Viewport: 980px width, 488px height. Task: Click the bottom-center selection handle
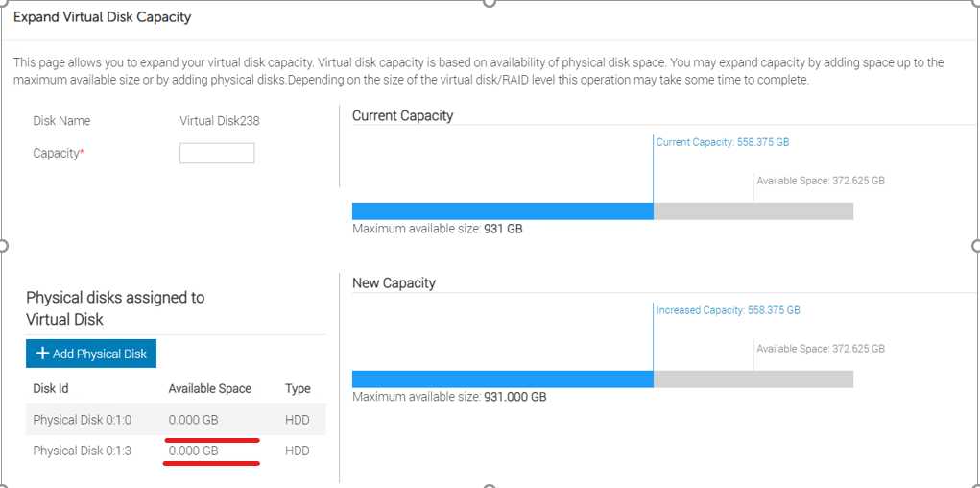pyautogui.click(x=490, y=485)
